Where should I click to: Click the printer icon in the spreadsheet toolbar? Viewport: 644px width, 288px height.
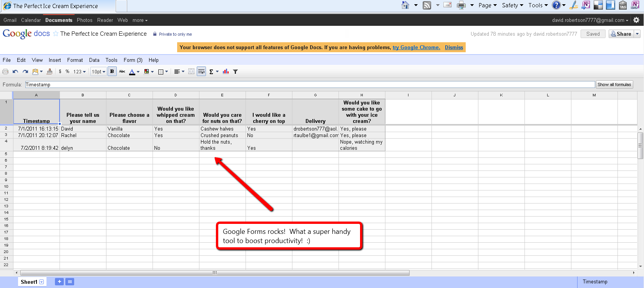click(5, 72)
